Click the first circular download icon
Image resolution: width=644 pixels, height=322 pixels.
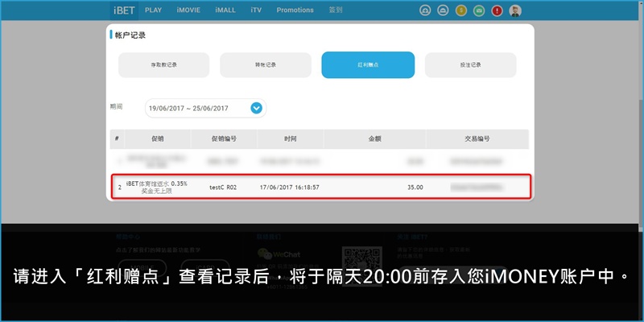click(x=425, y=10)
